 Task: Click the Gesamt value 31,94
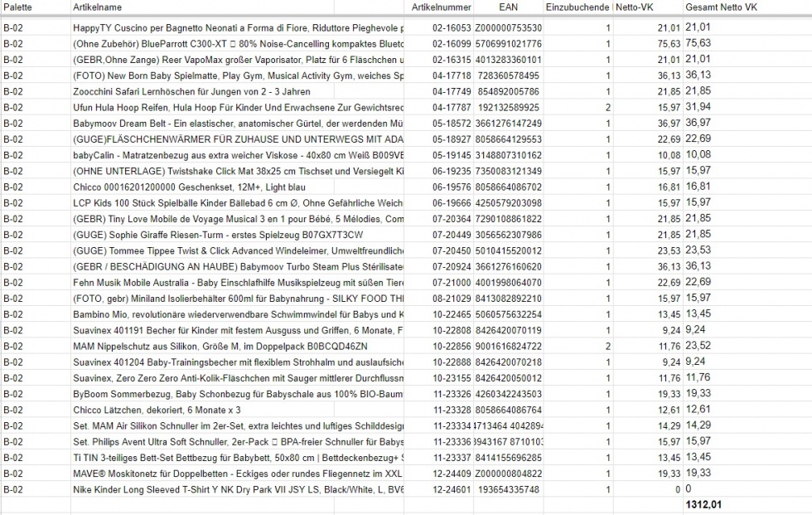[x=698, y=107]
